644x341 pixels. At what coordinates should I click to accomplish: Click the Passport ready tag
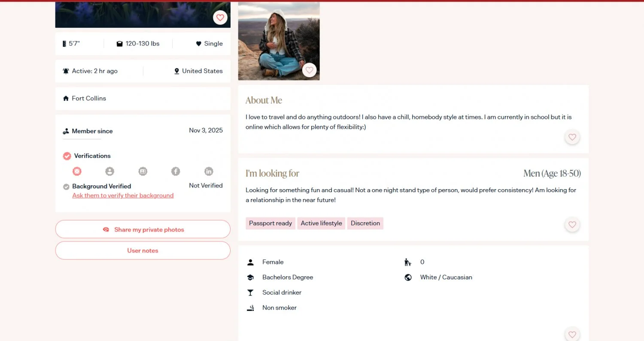click(x=270, y=223)
